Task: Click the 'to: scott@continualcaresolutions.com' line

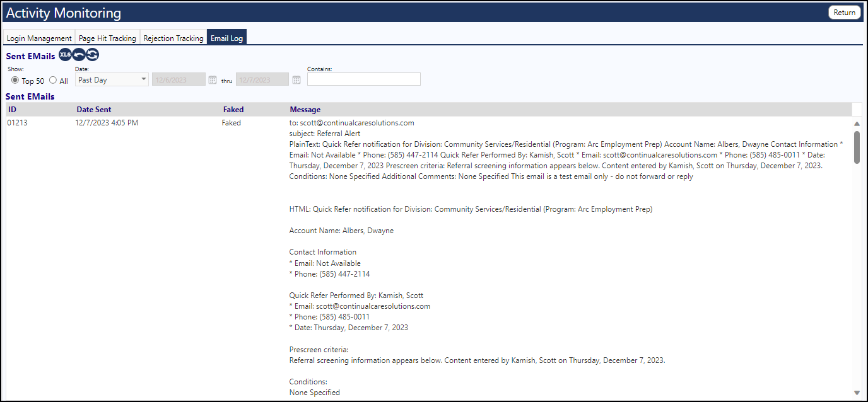Action: [x=352, y=123]
